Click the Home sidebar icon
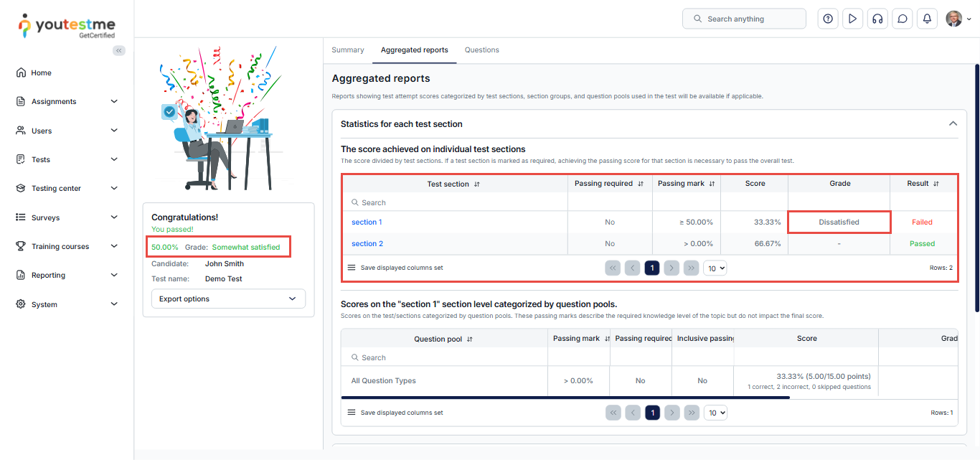Viewport: 980px width, 460px height. coord(21,72)
